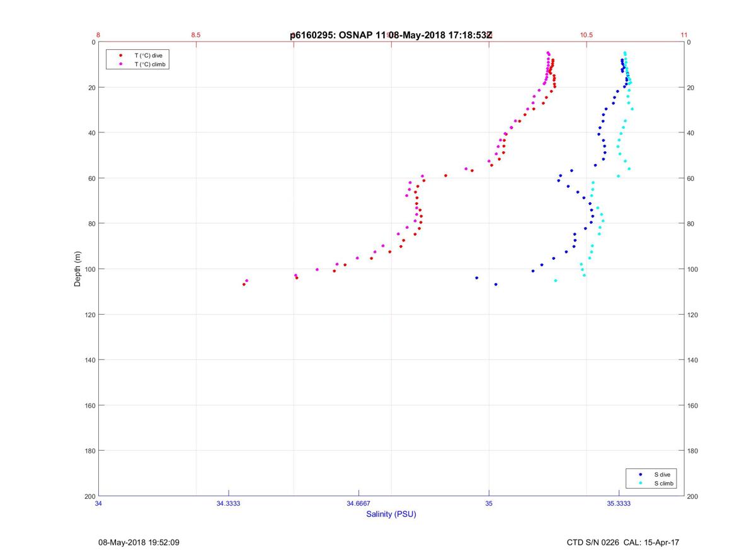This screenshot has height=558, width=756.
Task: Click the magenta dot marker for T climb legend
Action: click(x=120, y=64)
